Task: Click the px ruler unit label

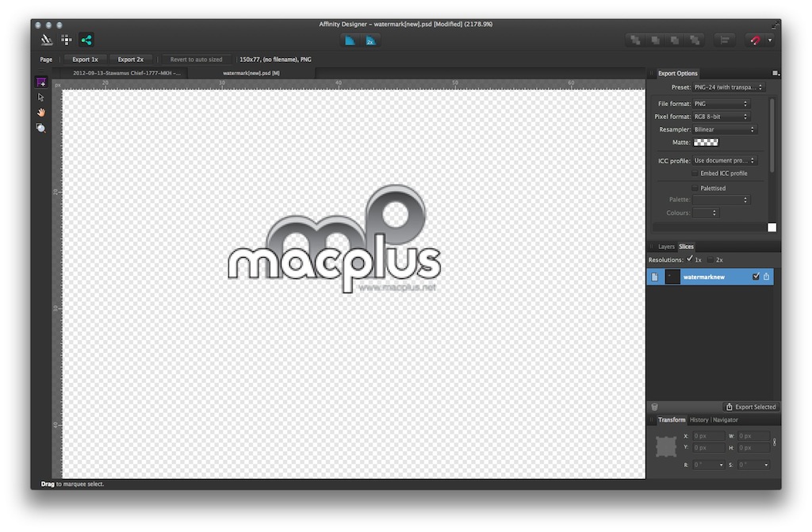Action: pyautogui.click(x=57, y=85)
